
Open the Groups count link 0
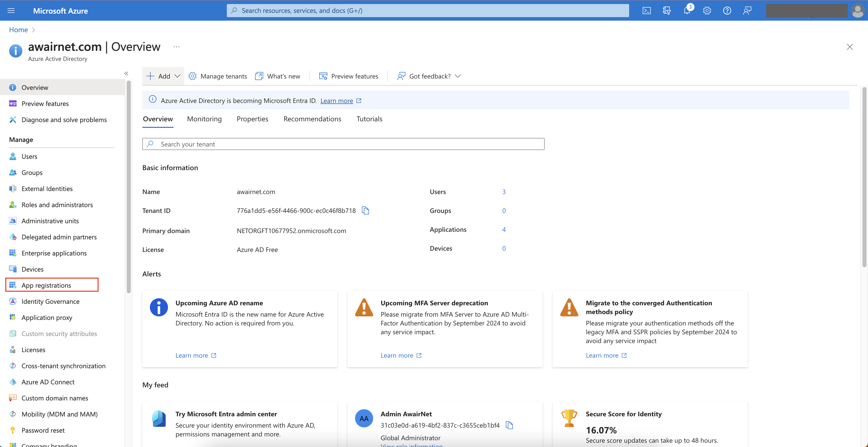[504, 210]
